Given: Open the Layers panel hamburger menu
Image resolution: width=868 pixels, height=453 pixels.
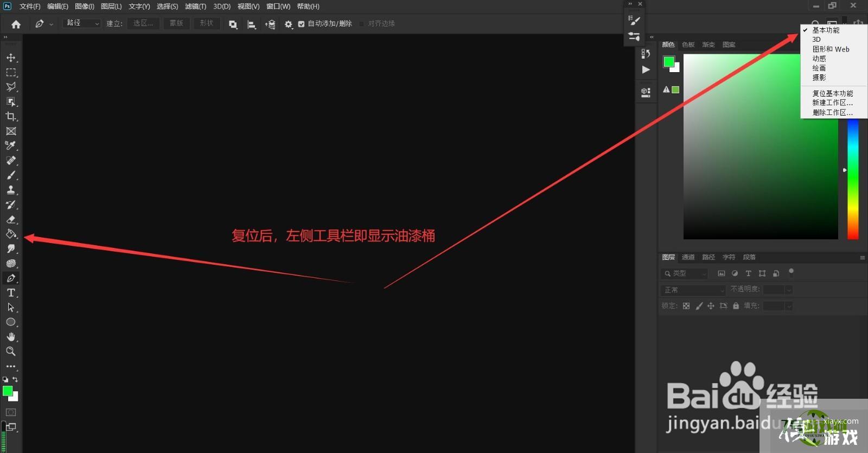Looking at the screenshot, I should (862, 258).
